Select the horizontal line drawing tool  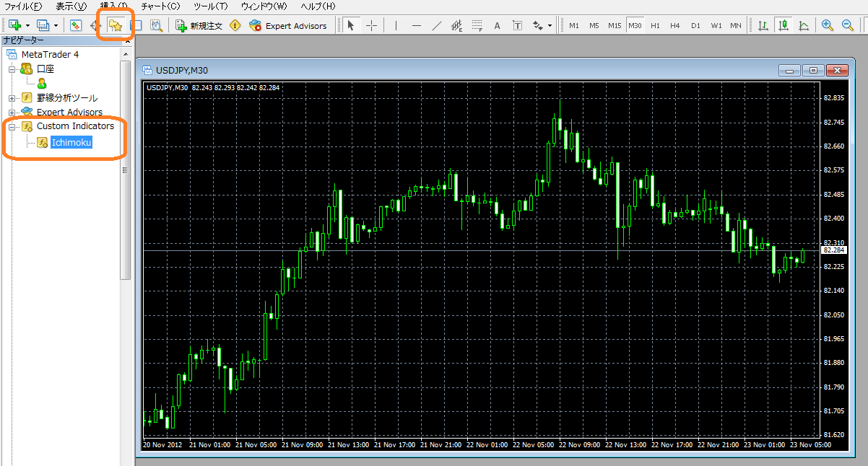[416, 25]
